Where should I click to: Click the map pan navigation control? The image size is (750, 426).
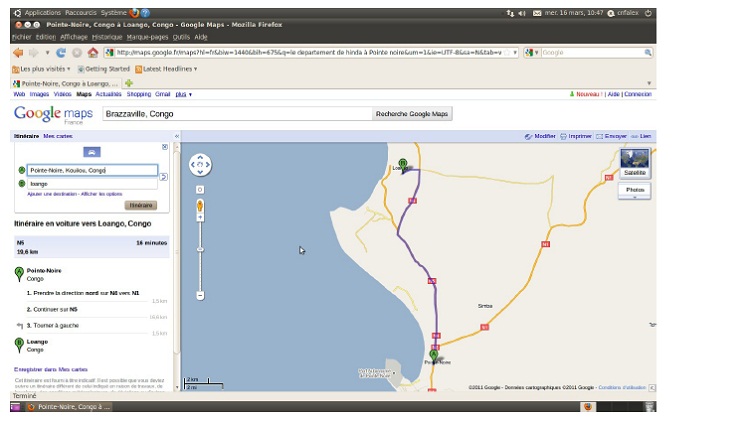coord(200,164)
